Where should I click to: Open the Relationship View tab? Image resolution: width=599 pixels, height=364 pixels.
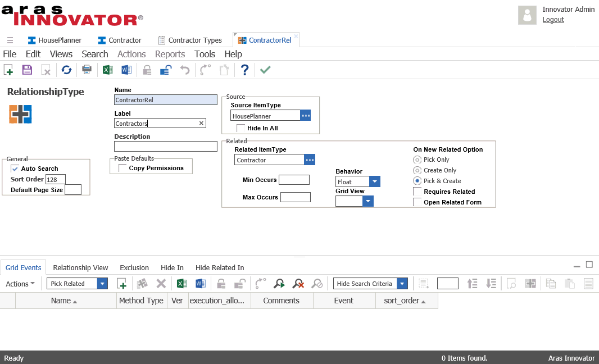coord(80,268)
